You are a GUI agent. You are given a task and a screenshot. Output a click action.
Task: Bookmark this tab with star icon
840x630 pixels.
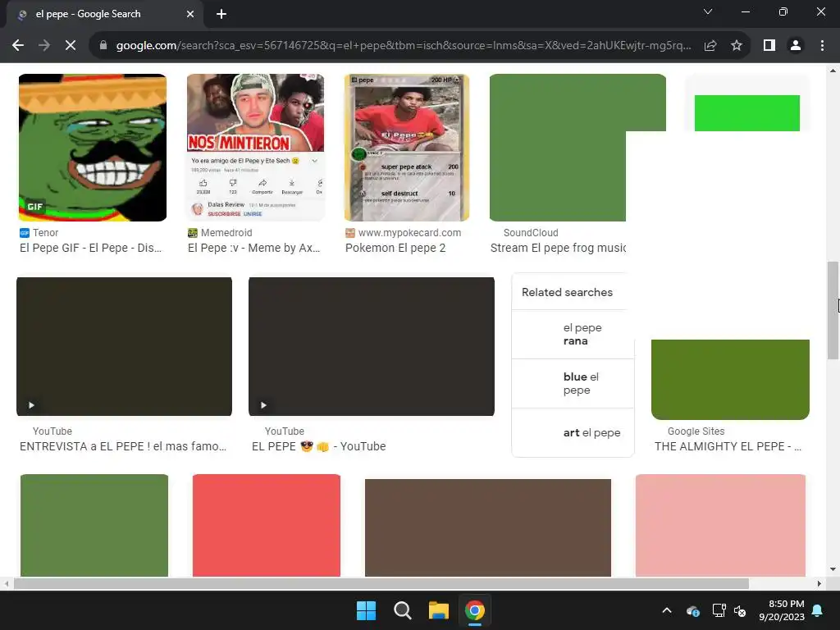coord(737,46)
